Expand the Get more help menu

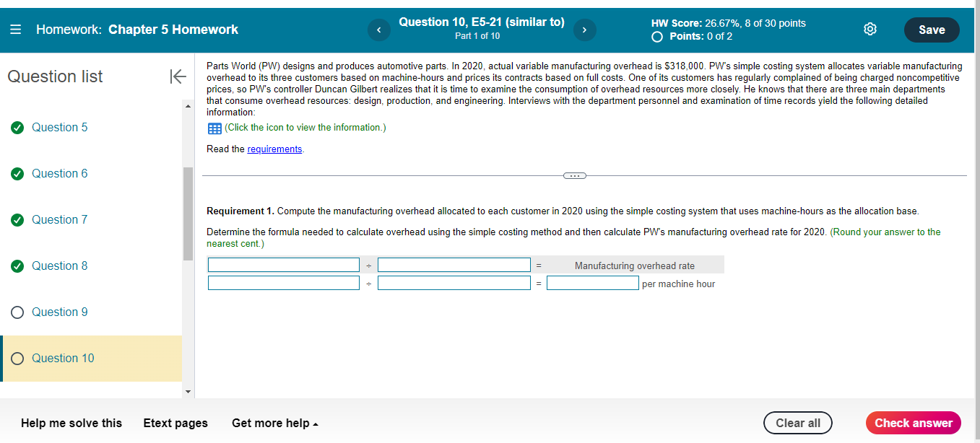point(274,423)
